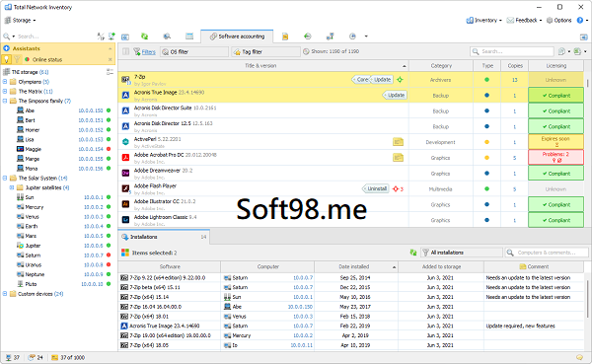592x364 pixels.
Task: Open the copy report dropdown icon
Action: point(563,51)
